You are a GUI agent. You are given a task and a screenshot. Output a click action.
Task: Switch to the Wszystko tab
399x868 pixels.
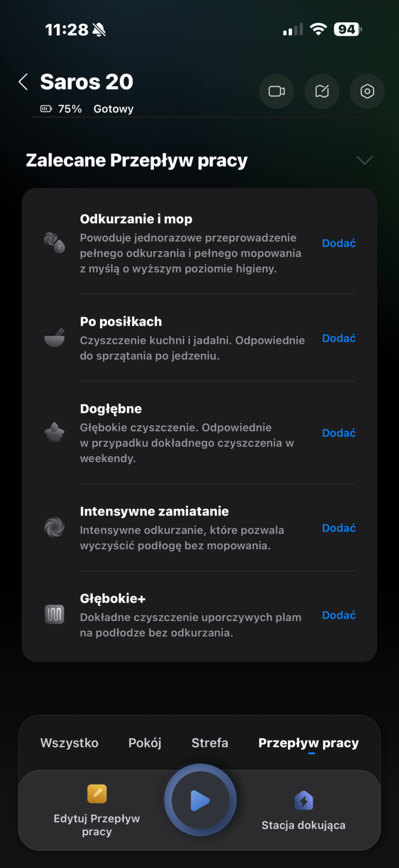point(69,743)
